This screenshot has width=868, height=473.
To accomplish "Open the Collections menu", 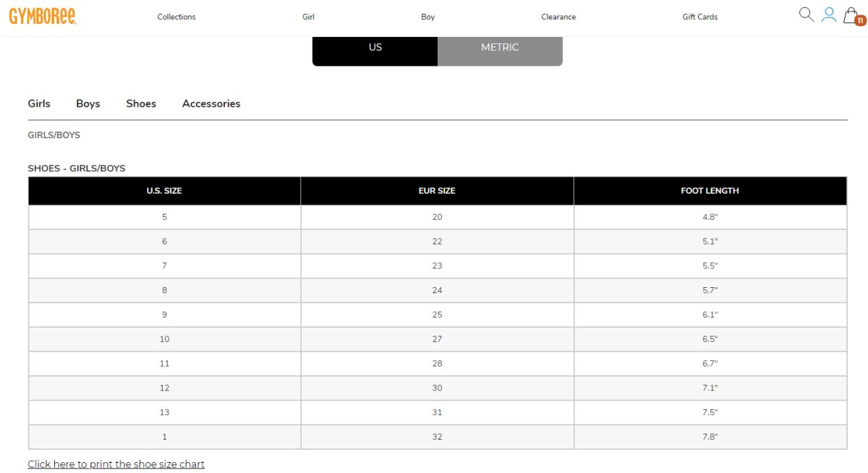I will coord(176,17).
